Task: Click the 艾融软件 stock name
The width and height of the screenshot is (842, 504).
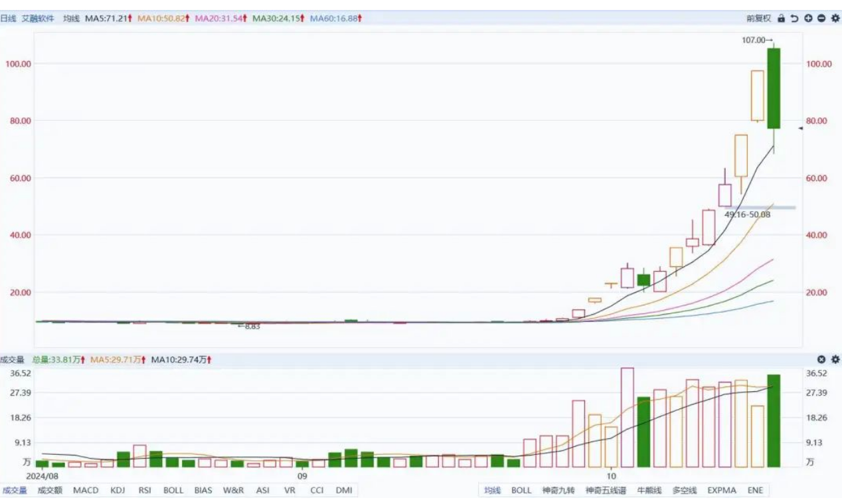Action: coord(38,19)
